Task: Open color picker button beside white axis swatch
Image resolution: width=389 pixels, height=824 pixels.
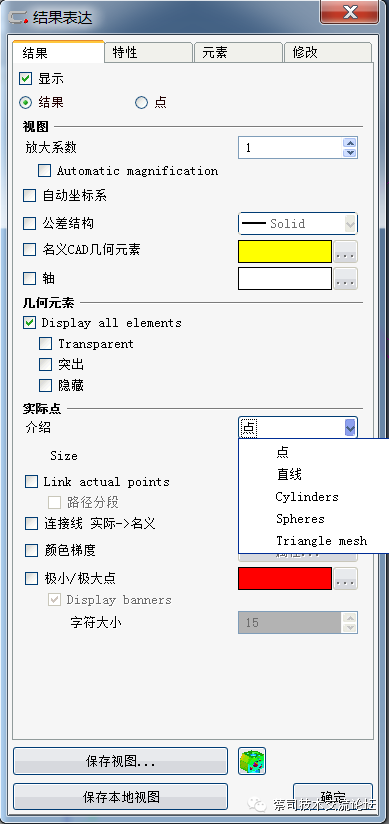Action: 345,279
